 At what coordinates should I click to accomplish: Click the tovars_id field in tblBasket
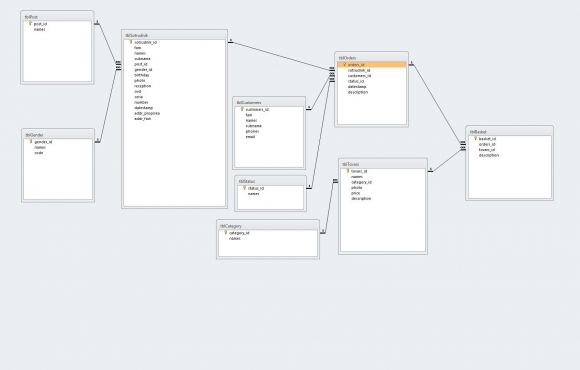click(487, 150)
